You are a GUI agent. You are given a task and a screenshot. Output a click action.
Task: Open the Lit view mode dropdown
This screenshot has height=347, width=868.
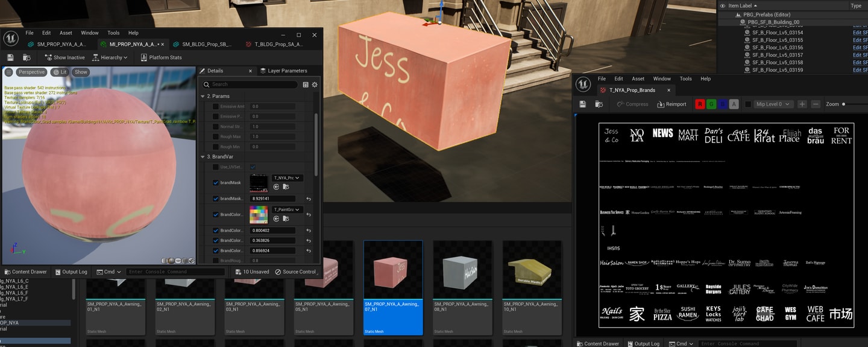click(60, 72)
